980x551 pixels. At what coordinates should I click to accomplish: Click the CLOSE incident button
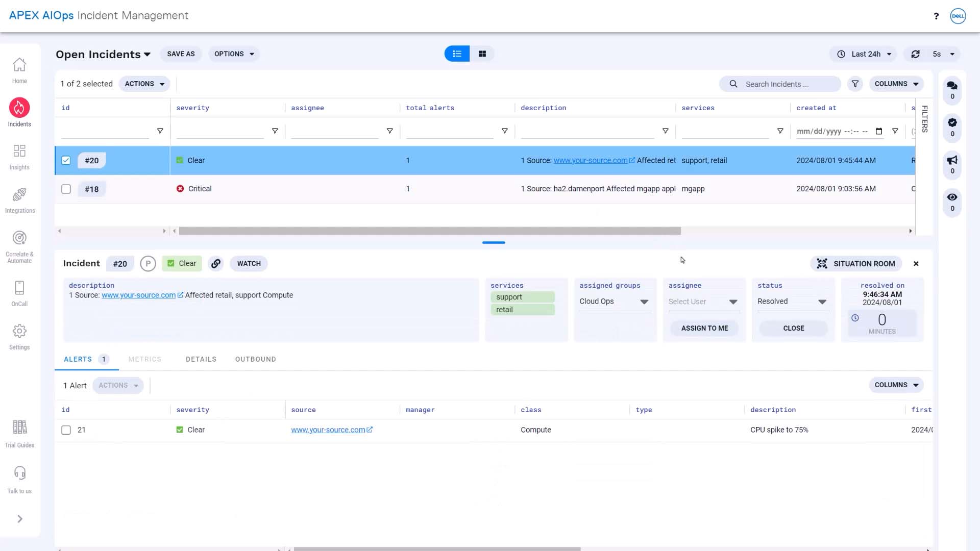coord(794,328)
